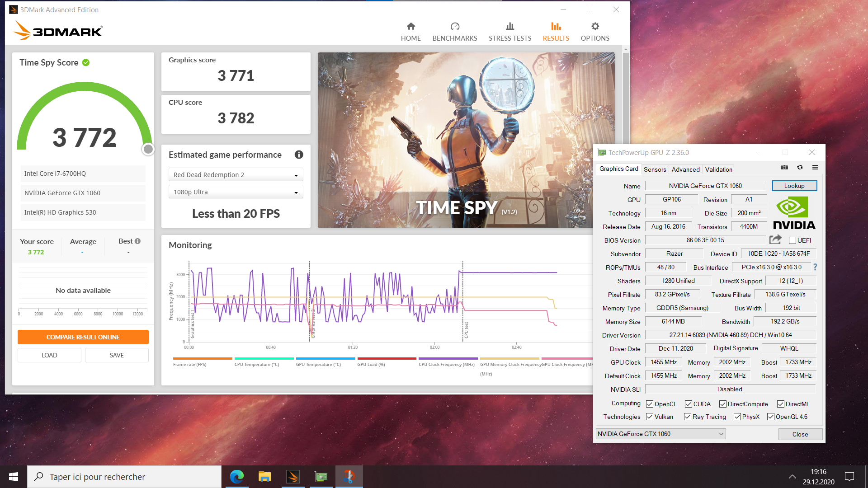This screenshot has width=868, height=488.
Task: Click the GPU name field in GPU-Z
Action: (705, 186)
